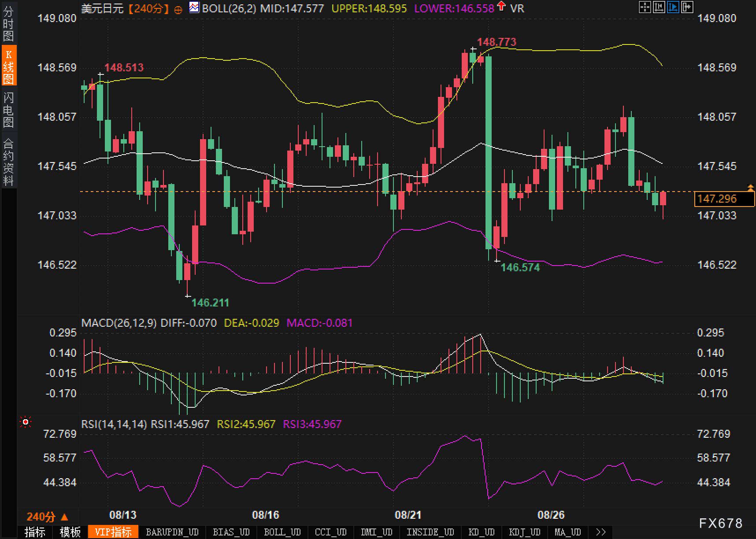Click the second chart layout icon at top right

(659, 7)
